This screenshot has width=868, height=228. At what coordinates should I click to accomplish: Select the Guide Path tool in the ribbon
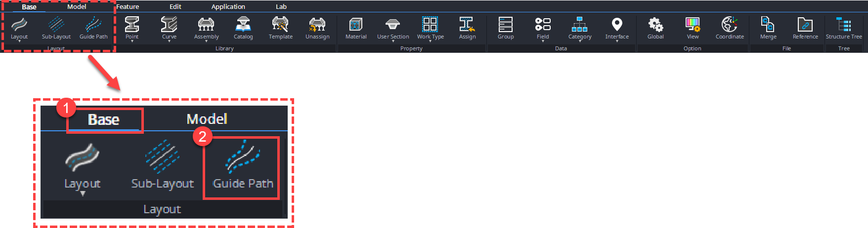tap(93, 28)
